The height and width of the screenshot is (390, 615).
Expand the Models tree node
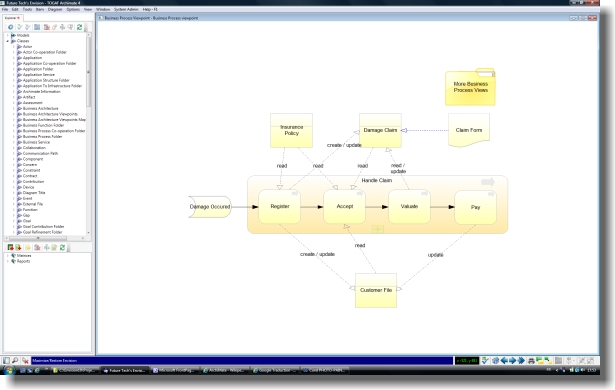click(x=7, y=35)
